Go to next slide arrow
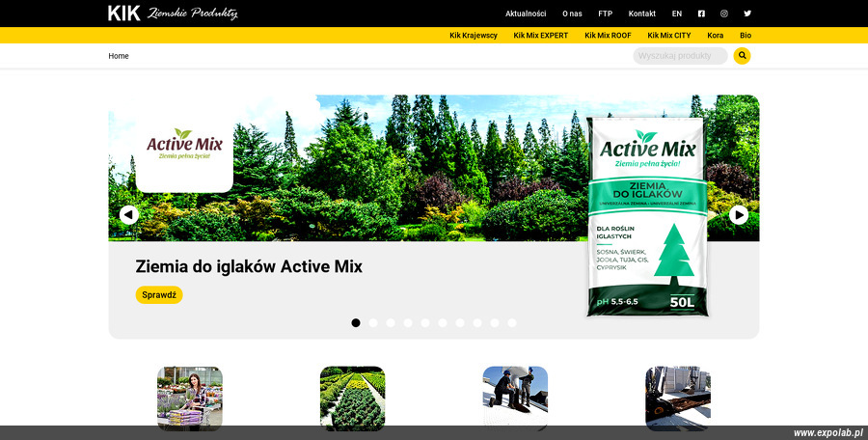868x440 pixels. [739, 215]
